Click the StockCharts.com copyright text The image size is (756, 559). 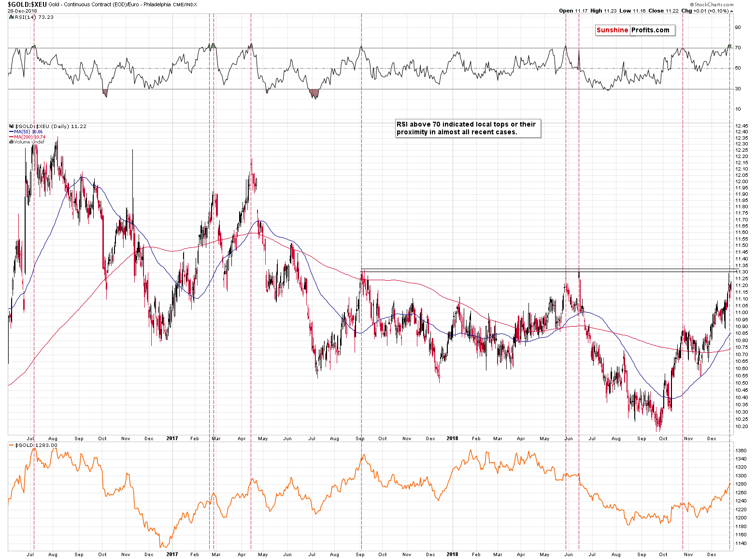coord(712,4)
